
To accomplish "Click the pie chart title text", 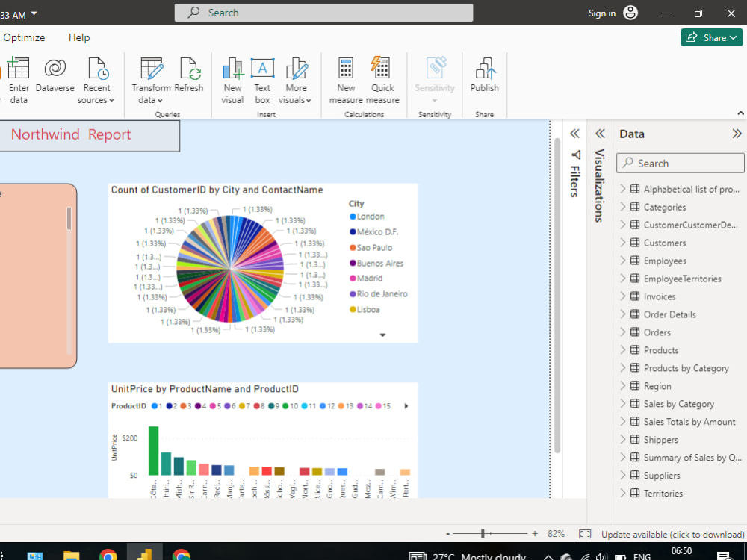I will (x=217, y=190).
